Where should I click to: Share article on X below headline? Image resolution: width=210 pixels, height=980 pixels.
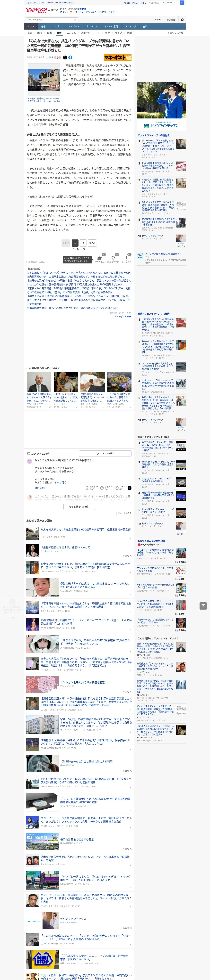[65, 57]
